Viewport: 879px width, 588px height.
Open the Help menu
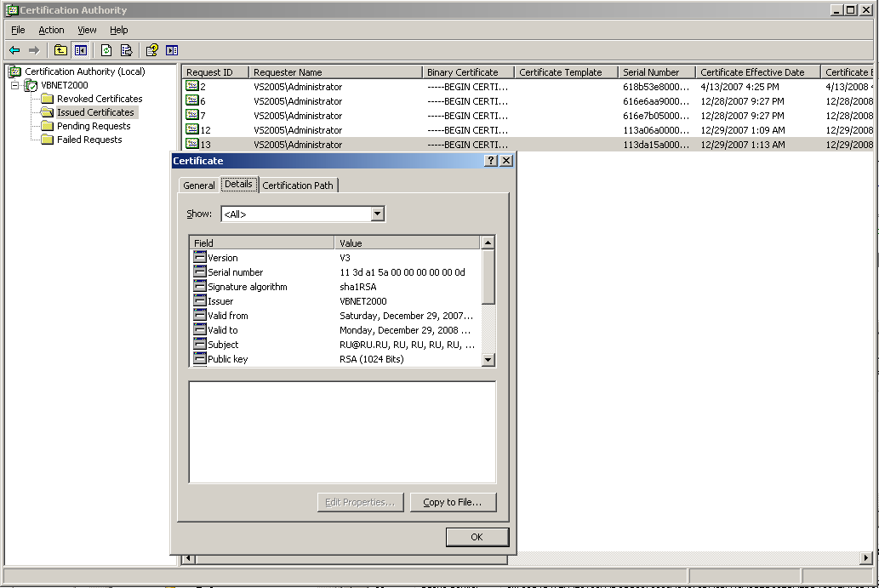coord(119,30)
